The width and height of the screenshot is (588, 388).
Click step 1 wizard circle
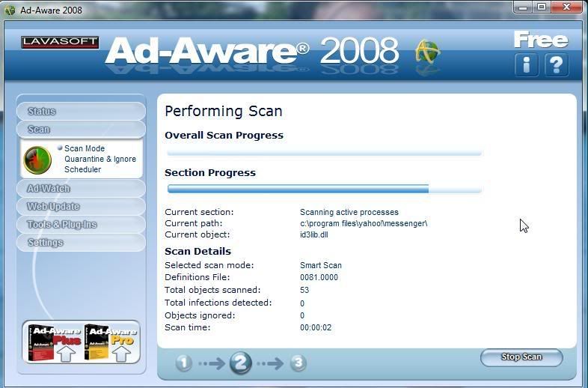tap(184, 363)
